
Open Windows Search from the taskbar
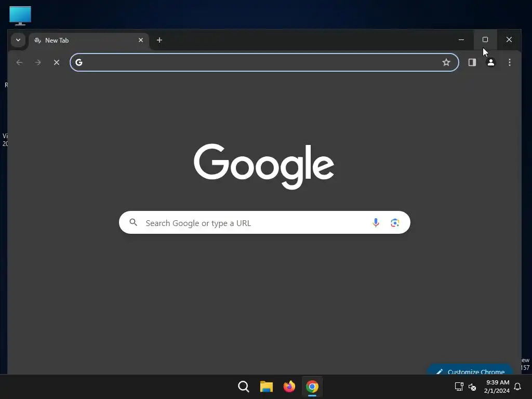coord(244,387)
